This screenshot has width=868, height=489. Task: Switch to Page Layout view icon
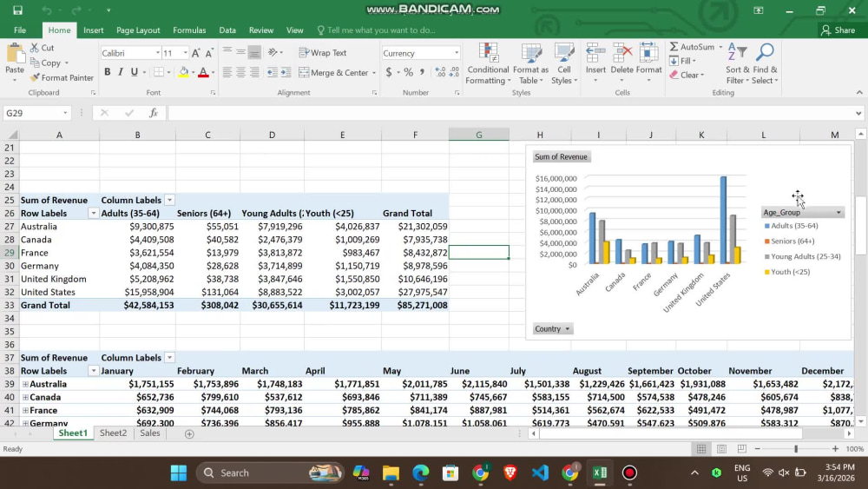point(721,448)
